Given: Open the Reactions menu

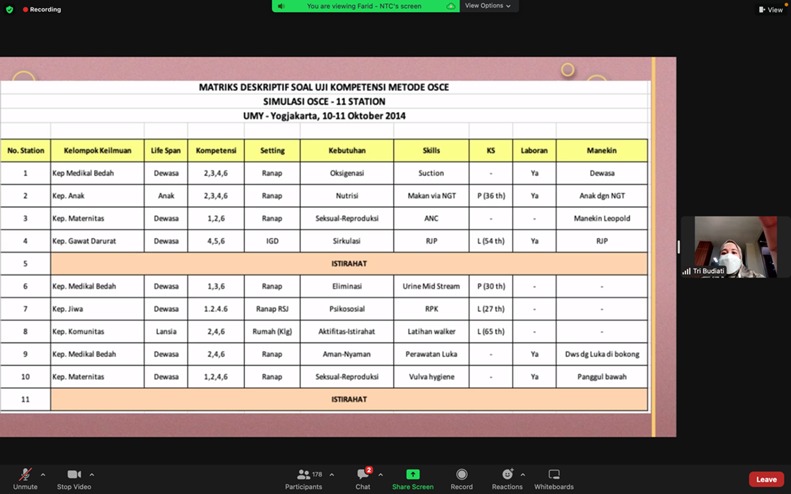Looking at the screenshot, I should (x=507, y=477).
